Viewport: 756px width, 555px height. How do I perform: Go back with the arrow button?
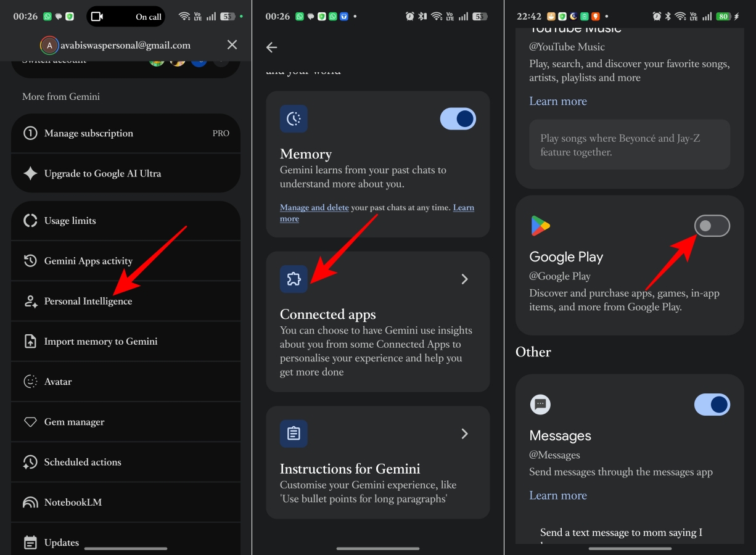pyautogui.click(x=271, y=47)
